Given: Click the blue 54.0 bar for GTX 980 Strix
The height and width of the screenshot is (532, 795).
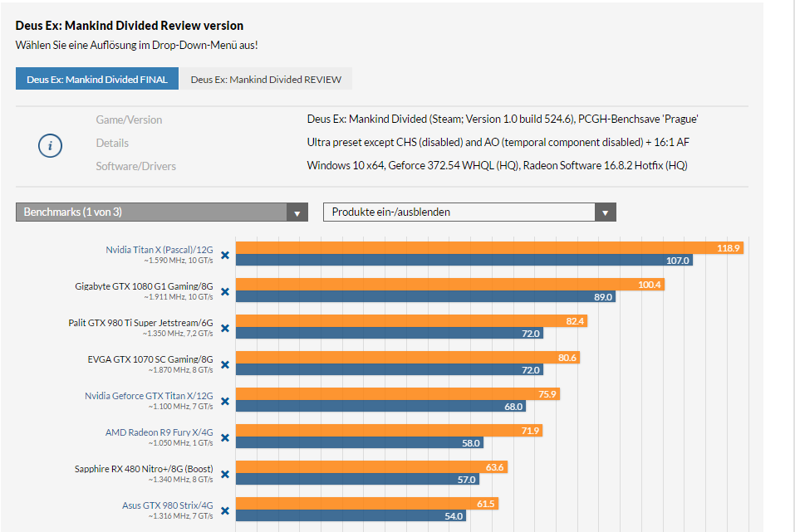Looking at the screenshot, I should tap(351, 515).
